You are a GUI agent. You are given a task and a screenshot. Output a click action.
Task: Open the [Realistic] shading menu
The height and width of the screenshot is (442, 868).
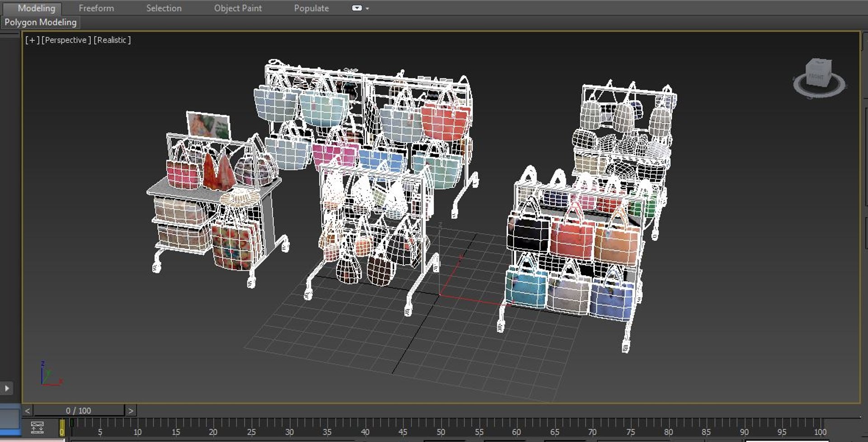click(x=112, y=40)
